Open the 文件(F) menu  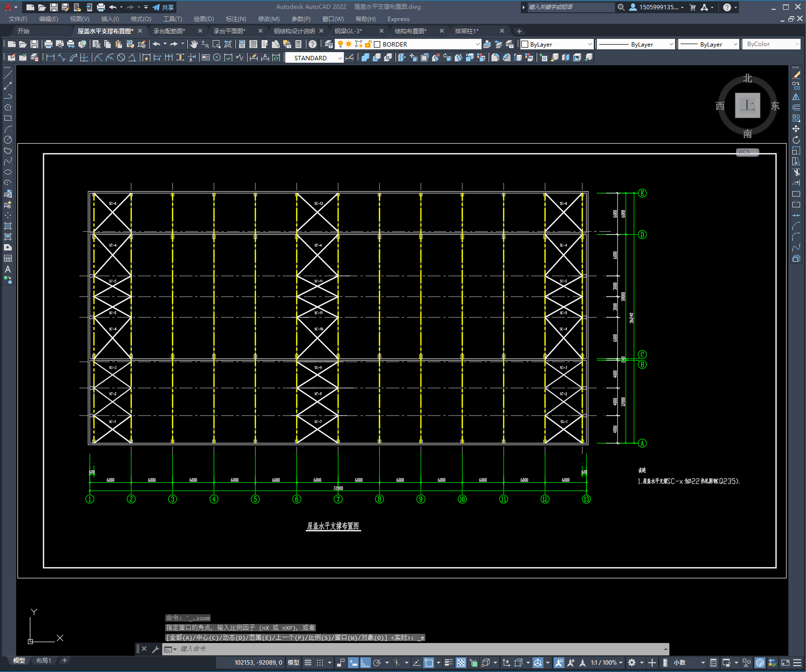coord(18,19)
